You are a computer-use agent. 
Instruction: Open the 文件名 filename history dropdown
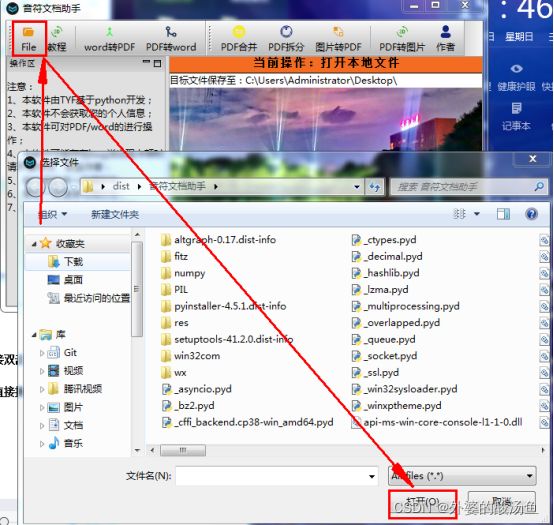tap(372, 476)
